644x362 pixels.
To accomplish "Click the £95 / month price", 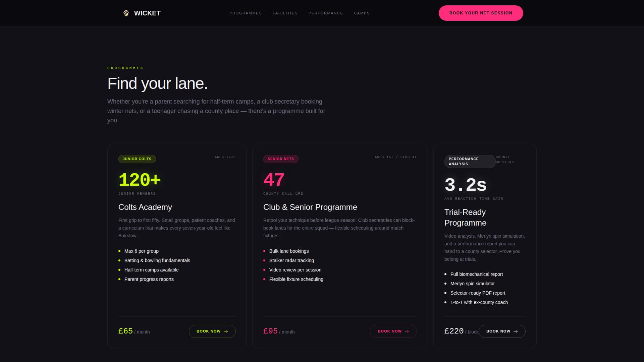I will (x=279, y=331).
